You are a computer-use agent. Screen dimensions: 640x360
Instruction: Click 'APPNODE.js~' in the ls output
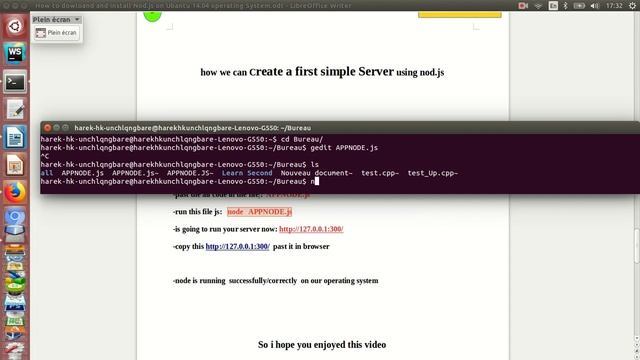pos(135,173)
